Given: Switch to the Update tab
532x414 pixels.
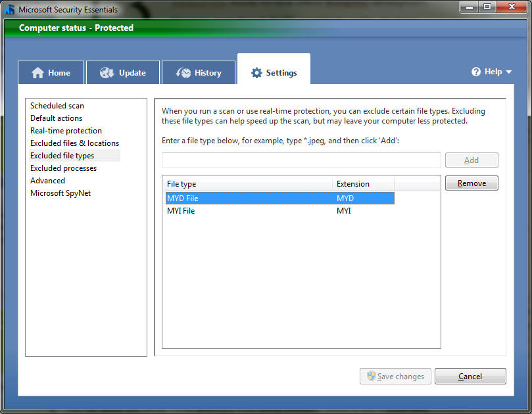Looking at the screenshot, I should point(123,72).
